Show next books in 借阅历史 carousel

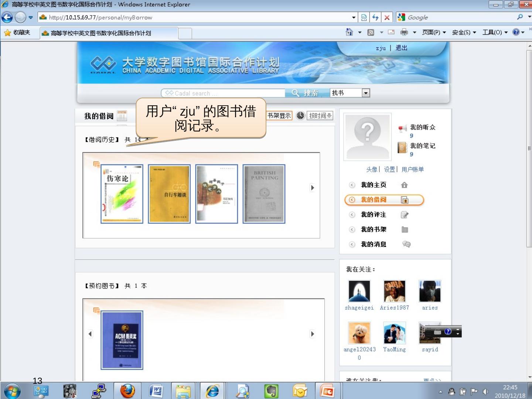click(x=313, y=188)
